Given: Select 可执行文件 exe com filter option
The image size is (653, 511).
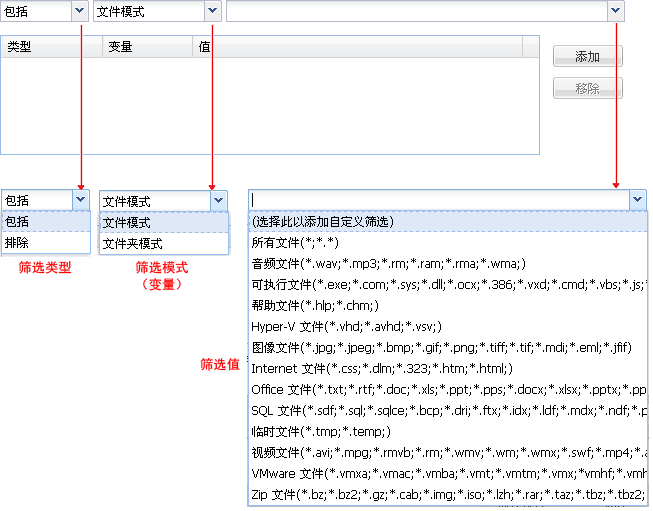Looking at the screenshot, I should [x=448, y=284].
